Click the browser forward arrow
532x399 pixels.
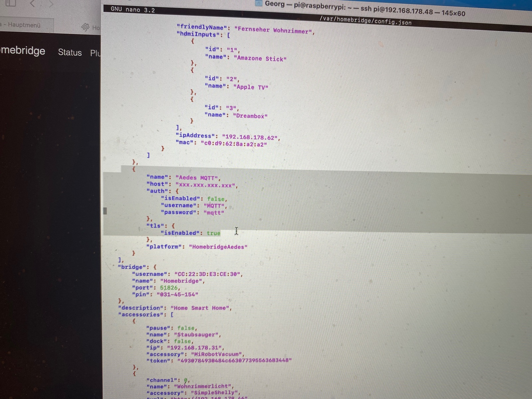pos(51,4)
